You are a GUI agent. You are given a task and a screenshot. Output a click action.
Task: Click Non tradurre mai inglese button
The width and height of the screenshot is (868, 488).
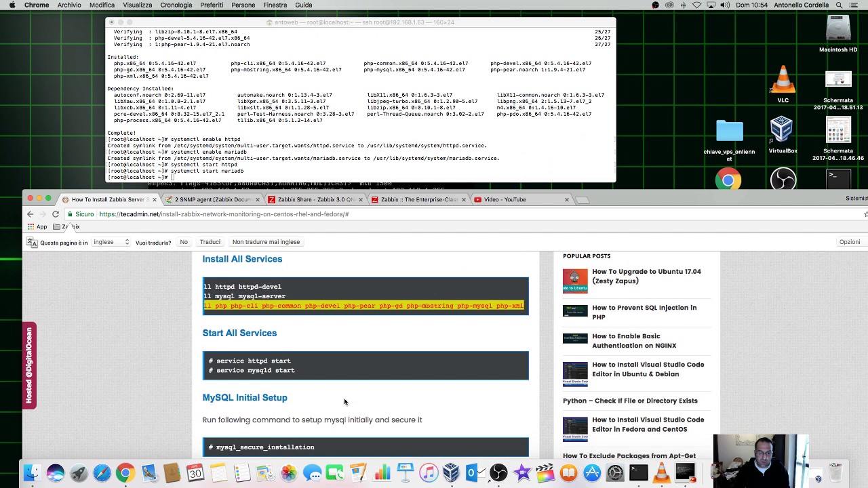pyautogui.click(x=266, y=242)
